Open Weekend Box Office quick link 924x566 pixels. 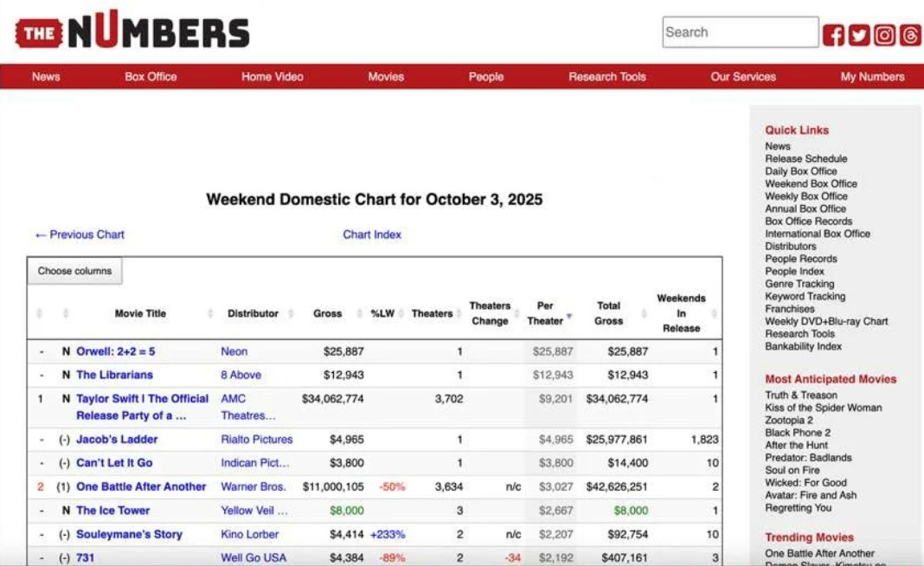(x=811, y=183)
